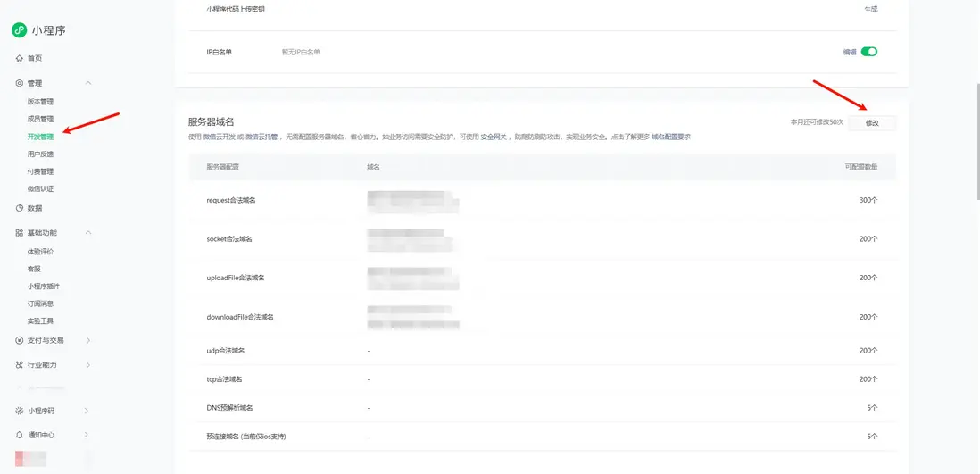Open the 安全网关 link
Viewport: 980px width, 474px height.
(x=494, y=137)
